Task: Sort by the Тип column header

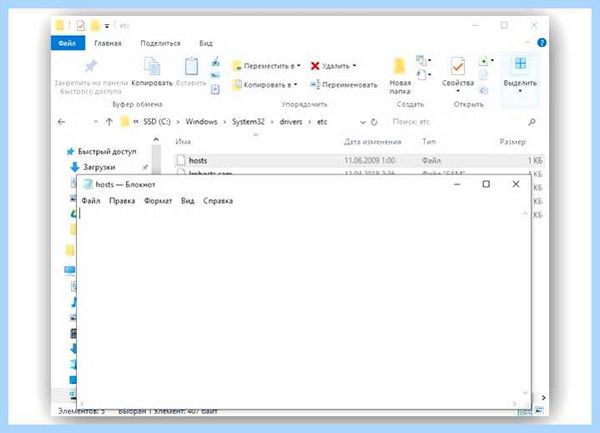Action: point(429,142)
